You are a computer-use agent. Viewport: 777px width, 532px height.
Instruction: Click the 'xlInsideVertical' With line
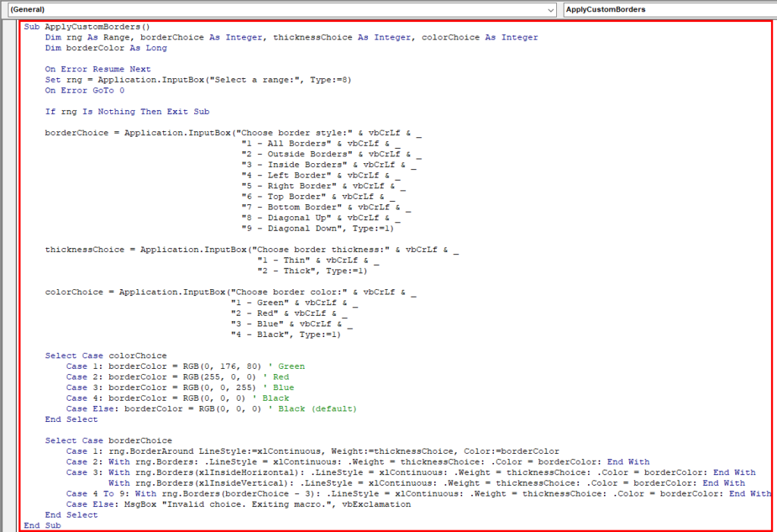pos(426,483)
